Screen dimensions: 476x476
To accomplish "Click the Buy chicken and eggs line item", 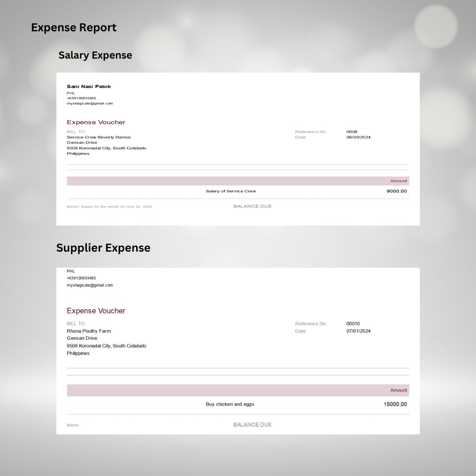I will click(230, 404).
